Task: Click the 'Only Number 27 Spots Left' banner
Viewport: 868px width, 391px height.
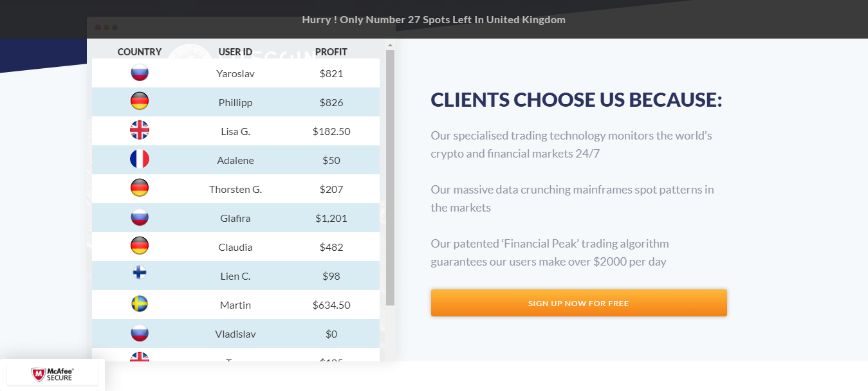Action: pos(434,19)
